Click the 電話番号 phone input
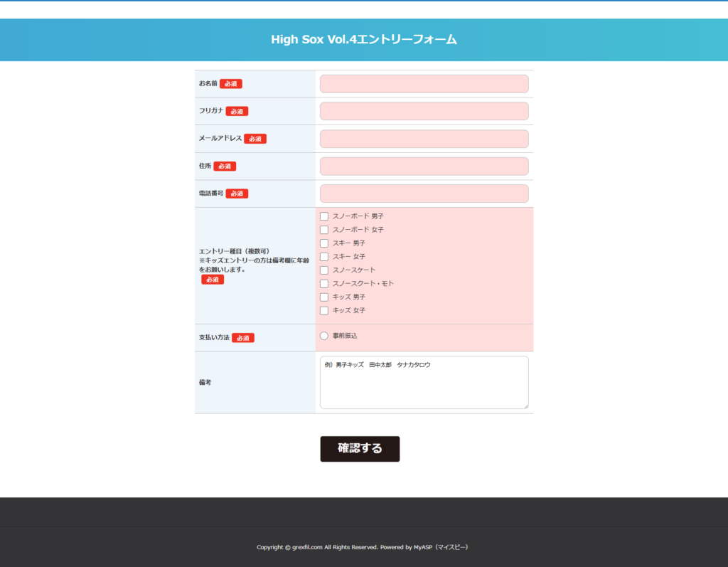This screenshot has width=728, height=567. tap(424, 194)
